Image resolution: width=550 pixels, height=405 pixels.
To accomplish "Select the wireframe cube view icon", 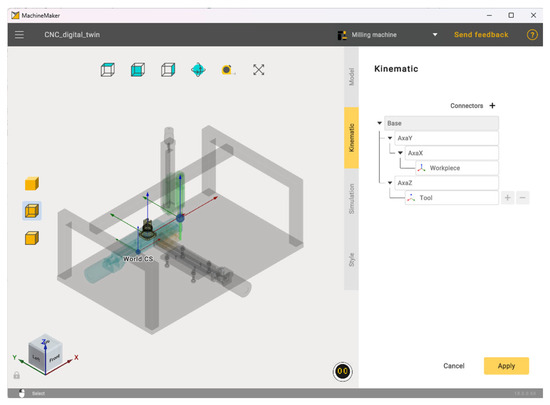I will pyautogui.click(x=108, y=69).
